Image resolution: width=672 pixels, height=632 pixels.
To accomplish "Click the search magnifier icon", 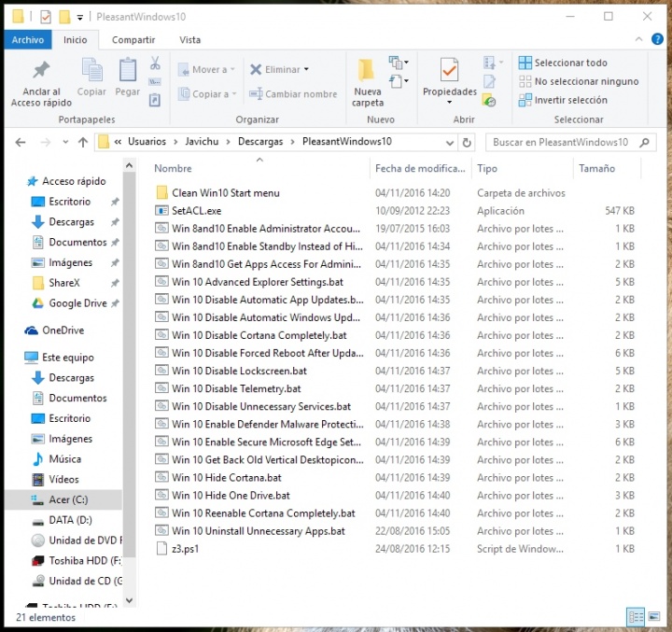I will point(644,142).
